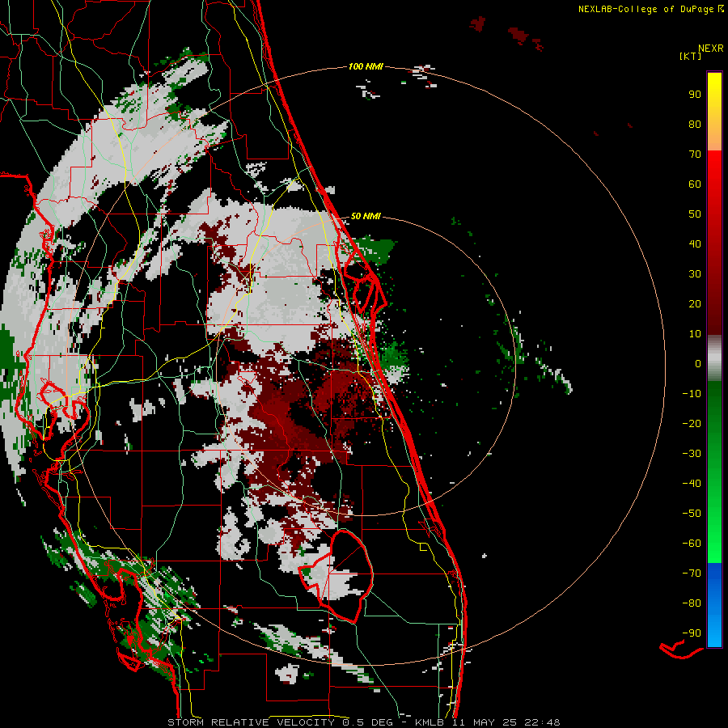Select the 100 NMI range ring label

[366, 66]
